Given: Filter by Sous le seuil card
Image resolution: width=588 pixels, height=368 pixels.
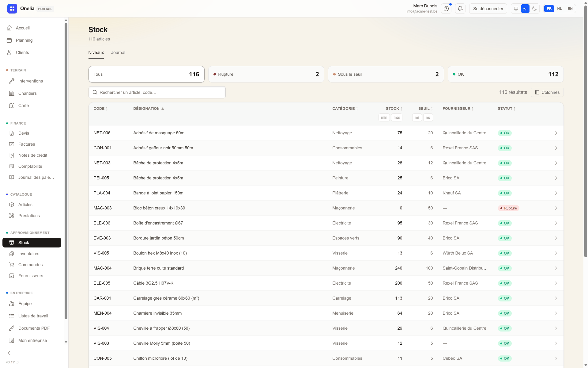Looking at the screenshot, I should point(386,74).
